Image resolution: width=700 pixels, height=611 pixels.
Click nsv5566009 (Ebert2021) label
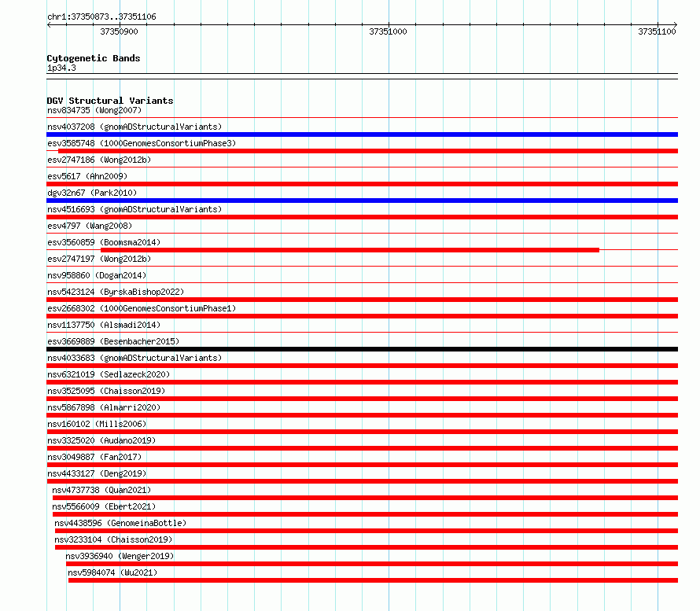pos(104,506)
